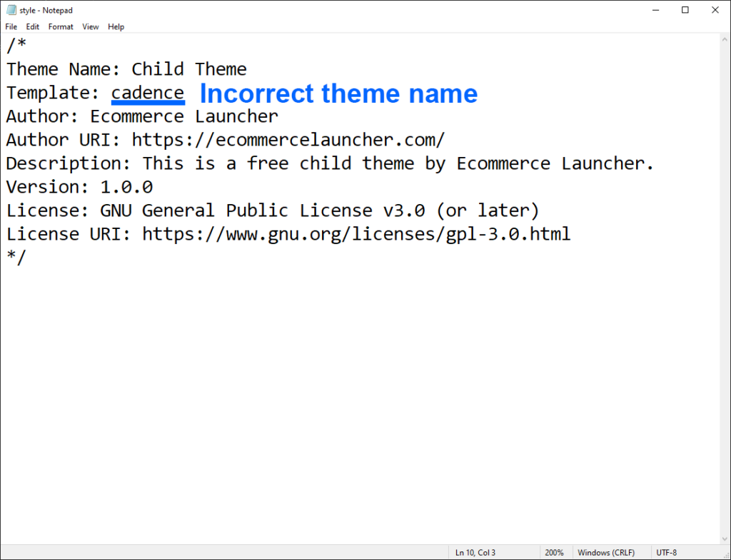The image size is (731, 560).
Task: Minimize the Notepad window
Action: [x=655, y=10]
